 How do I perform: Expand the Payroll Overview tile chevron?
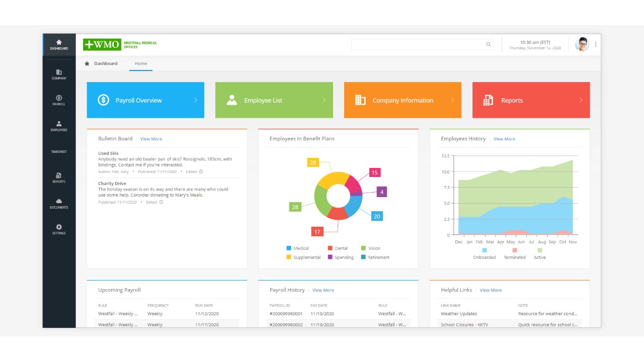coord(196,100)
